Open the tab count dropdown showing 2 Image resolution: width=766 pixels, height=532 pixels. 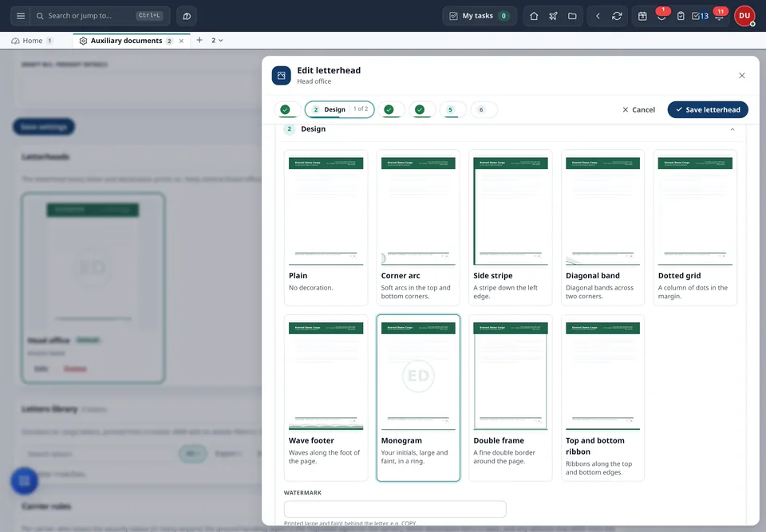(x=217, y=41)
